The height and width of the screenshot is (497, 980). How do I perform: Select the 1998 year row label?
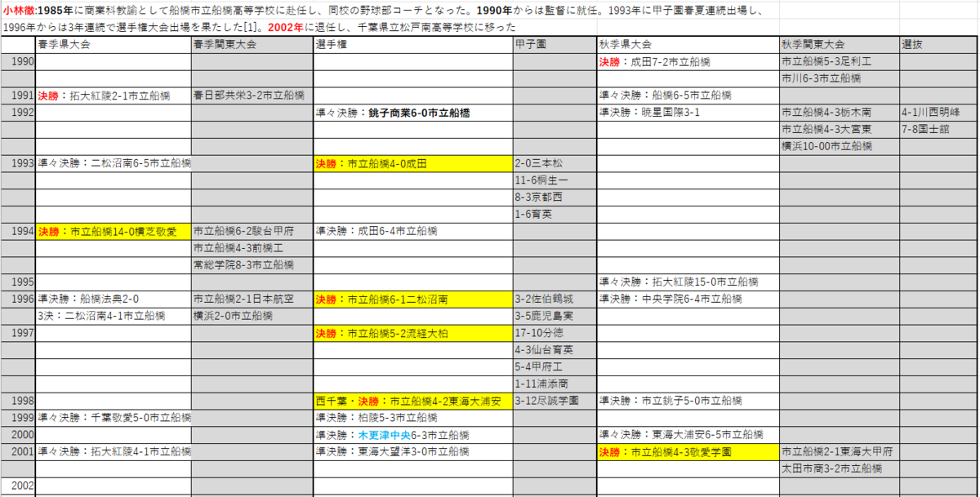(18, 402)
